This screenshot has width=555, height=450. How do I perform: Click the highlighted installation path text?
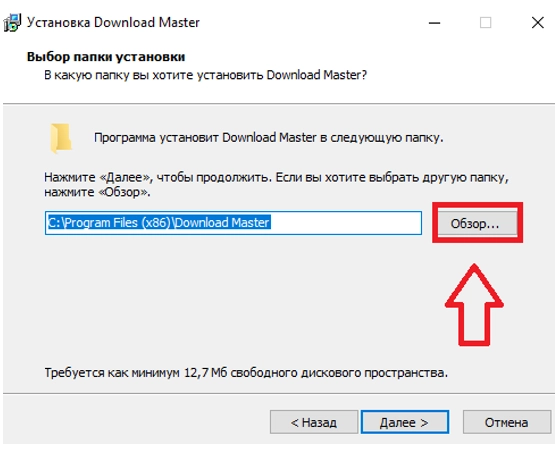159,223
